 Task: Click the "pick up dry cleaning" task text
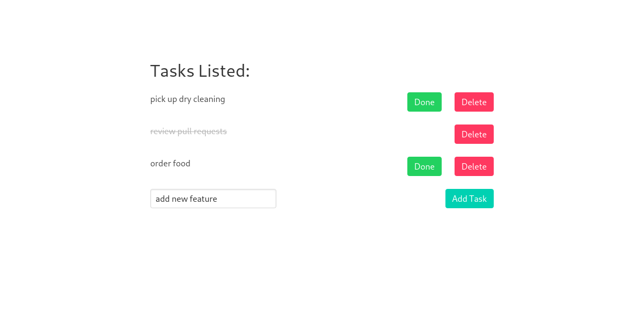click(187, 99)
